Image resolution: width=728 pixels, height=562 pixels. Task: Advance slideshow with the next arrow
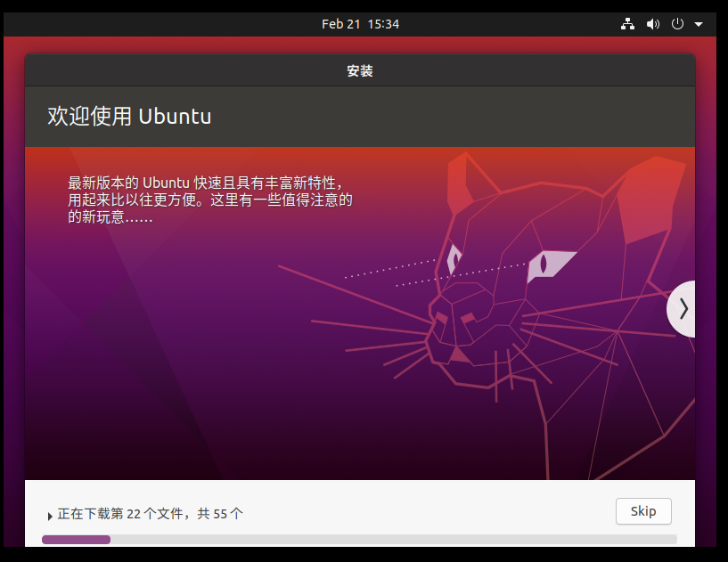click(682, 309)
